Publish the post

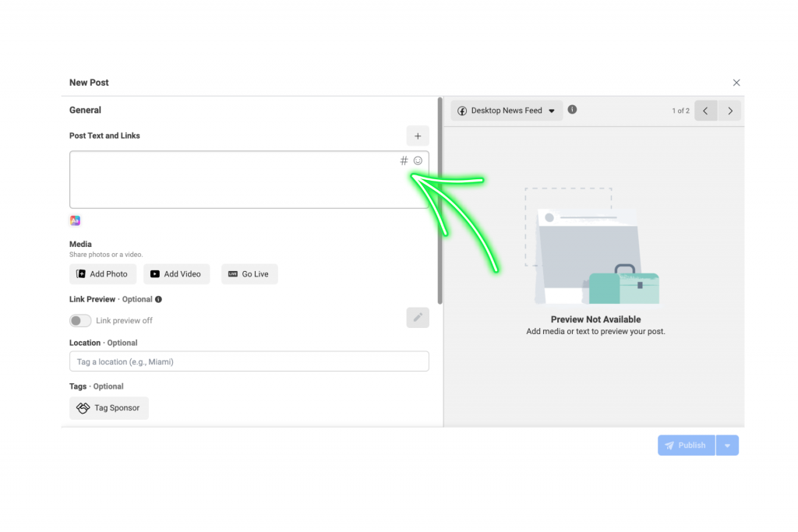pos(687,445)
